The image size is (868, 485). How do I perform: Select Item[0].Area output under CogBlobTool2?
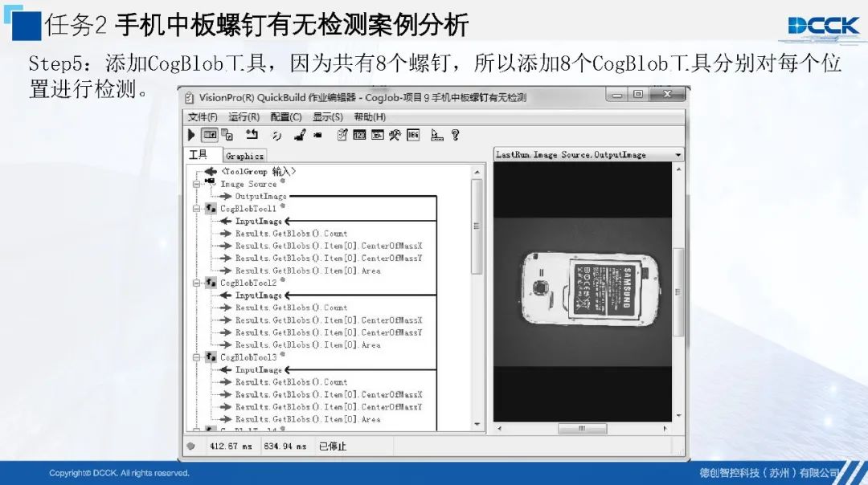[x=308, y=344]
